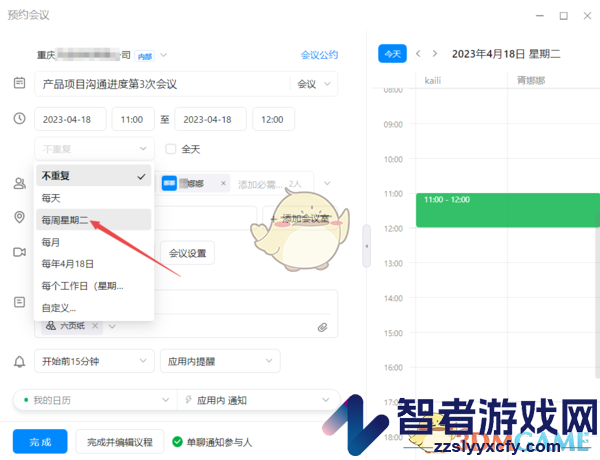Remove the 六页纸 tag

pos(95,326)
